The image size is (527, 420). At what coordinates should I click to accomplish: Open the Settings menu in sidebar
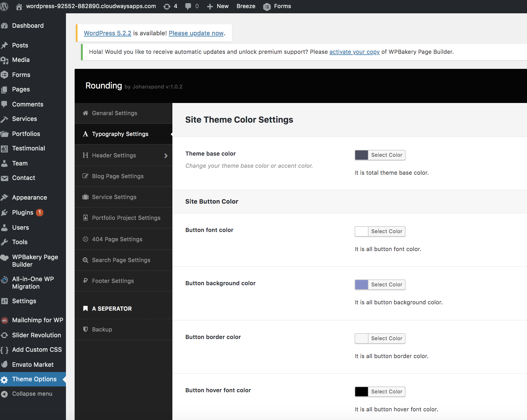(x=33, y=301)
